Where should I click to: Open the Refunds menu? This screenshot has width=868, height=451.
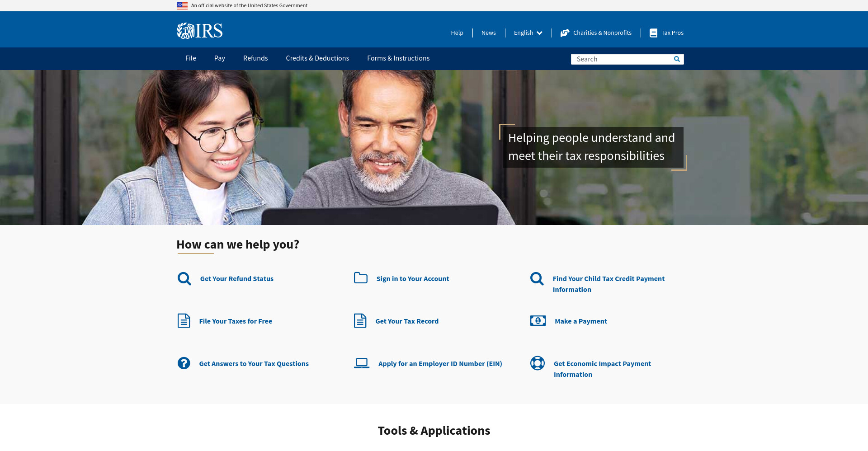[x=255, y=58]
